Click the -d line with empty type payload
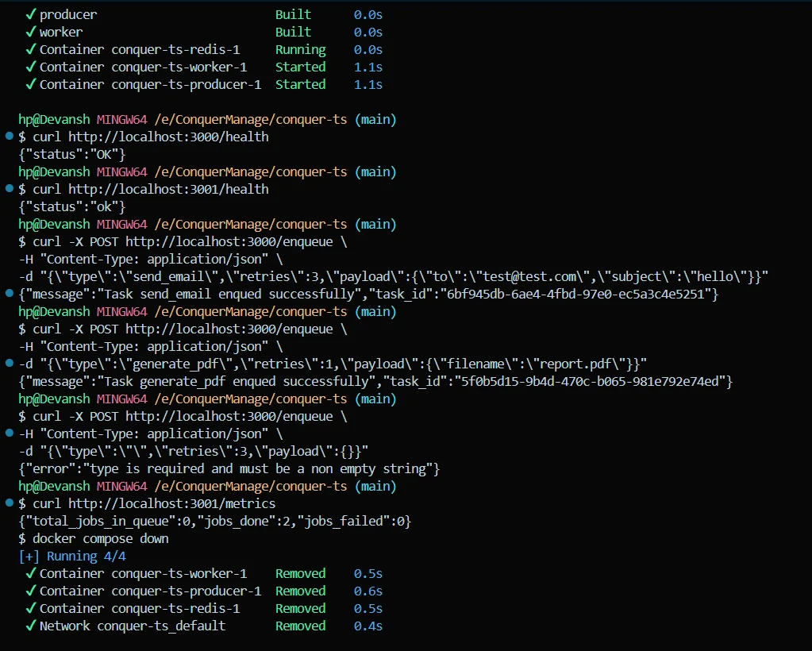 [194, 452]
